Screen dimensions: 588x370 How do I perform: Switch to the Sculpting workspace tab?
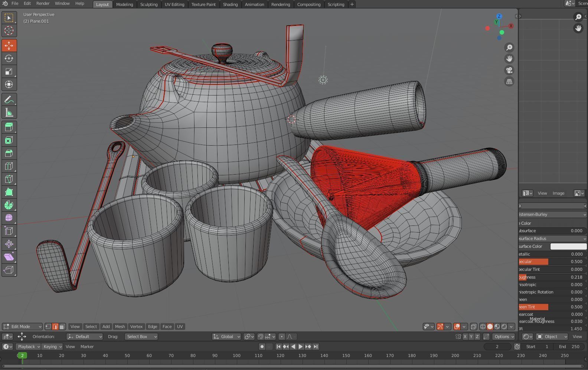point(149,4)
